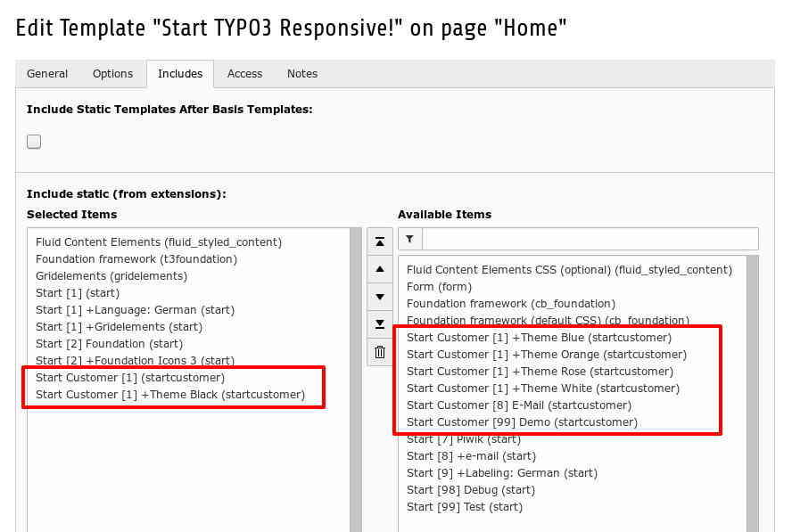Add Form (form) from Available Items
The height and width of the screenshot is (532, 792).
[439, 287]
